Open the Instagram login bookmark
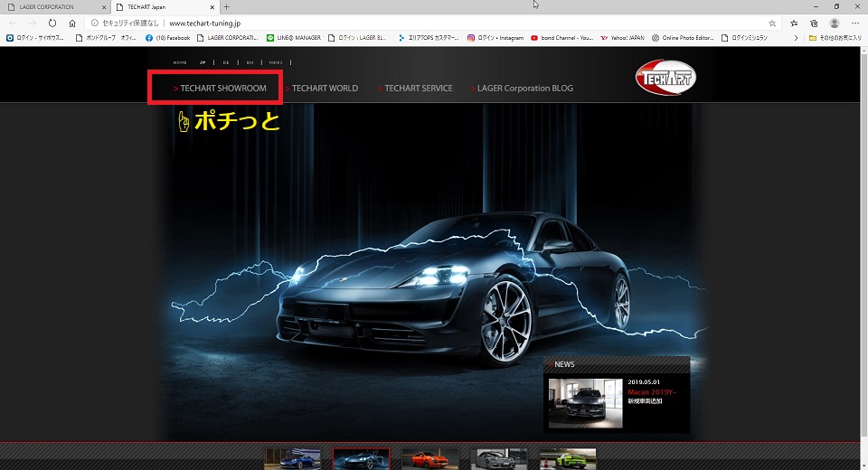 (x=495, y=38)
